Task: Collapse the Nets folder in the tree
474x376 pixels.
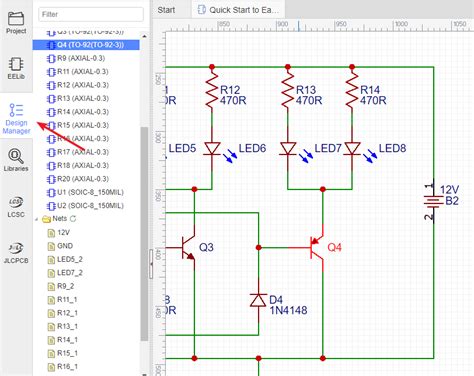Action: [x=36, y=219]
